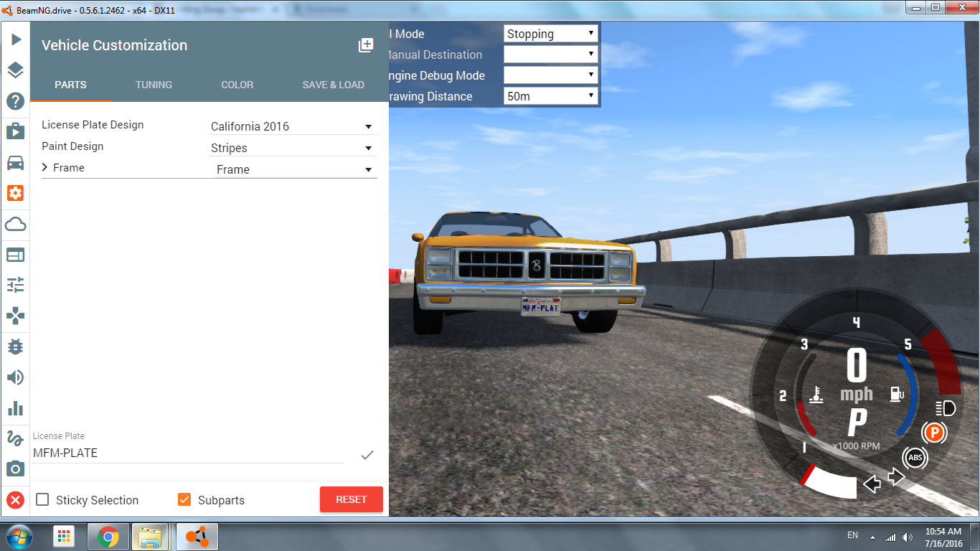Switch to the TUNING tab
The image size is (980, 551).
tap(154, 85)
